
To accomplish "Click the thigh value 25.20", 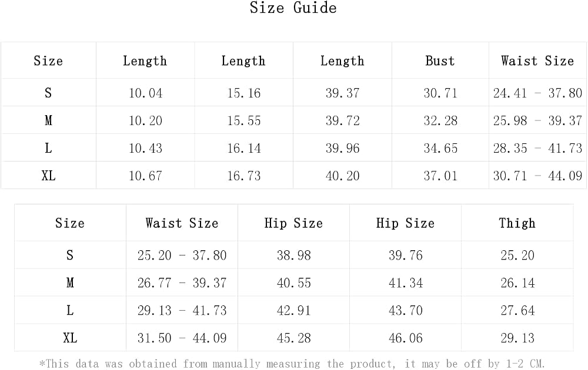I will [x=517, y=255].
